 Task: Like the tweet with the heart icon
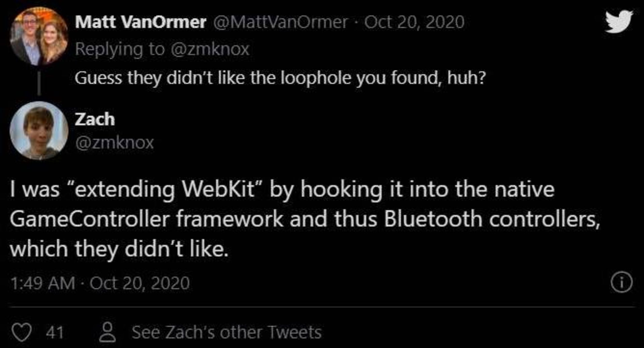(22, 333)
